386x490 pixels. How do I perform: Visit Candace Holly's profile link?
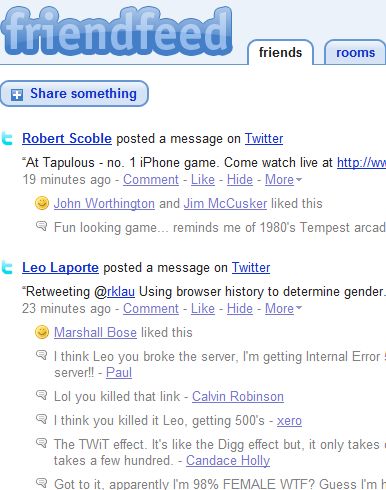click(x=228, y=461)
